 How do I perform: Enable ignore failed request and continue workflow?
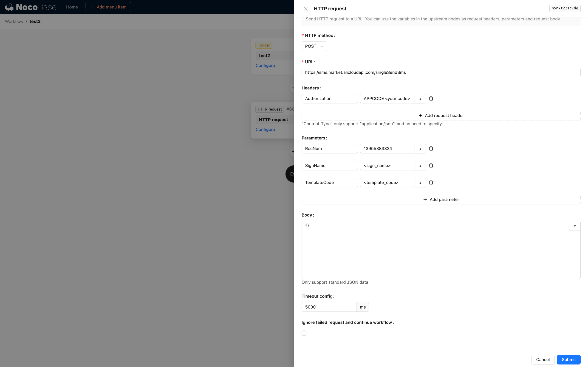point(304,333)
